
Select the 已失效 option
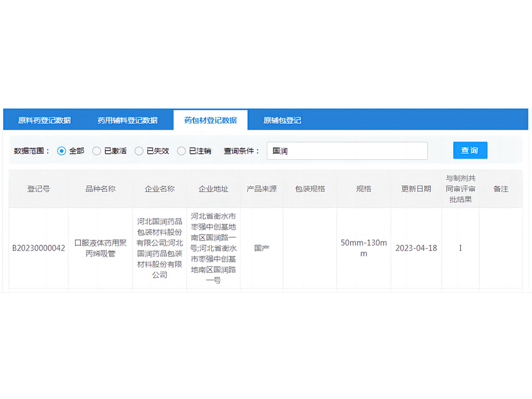pos(139,151)
